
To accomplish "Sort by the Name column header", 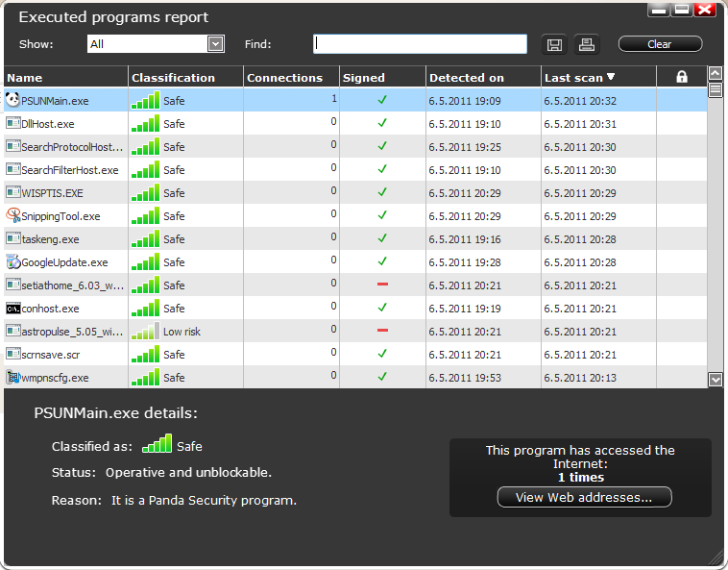I will coord(66,78).
